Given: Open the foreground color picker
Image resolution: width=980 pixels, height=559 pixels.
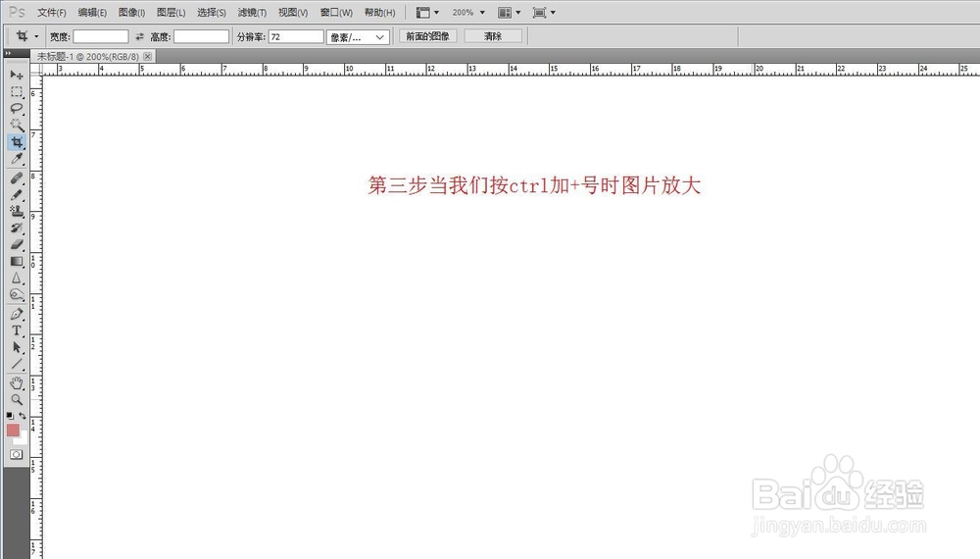Looking at the screenshot, I should tap(13, 430).
